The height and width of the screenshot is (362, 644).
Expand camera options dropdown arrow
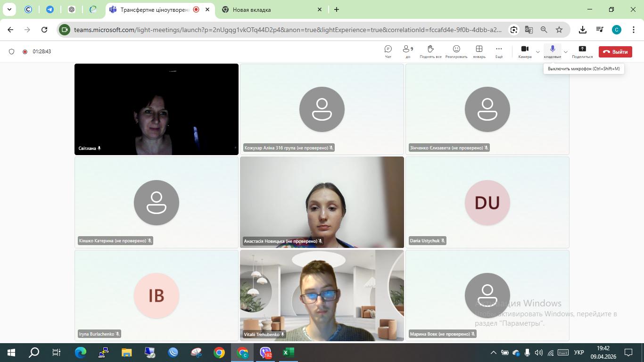538,52
